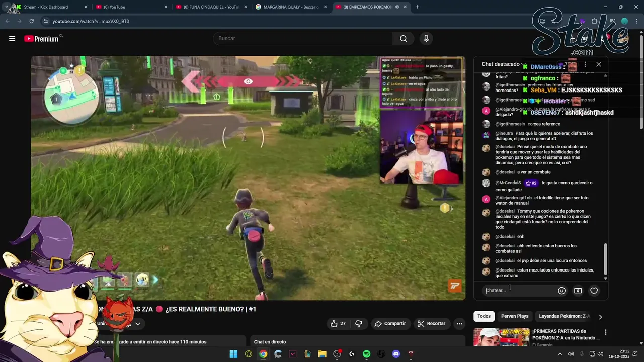This screenshot has width=644, height=362.
Task: Open site information icon in address bar
Action: coord(46,21)
